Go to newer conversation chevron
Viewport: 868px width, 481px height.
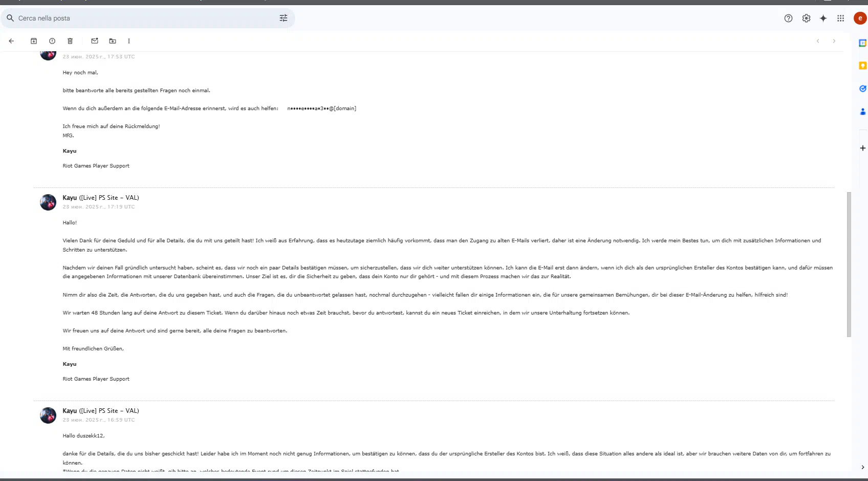pos(818,41)
